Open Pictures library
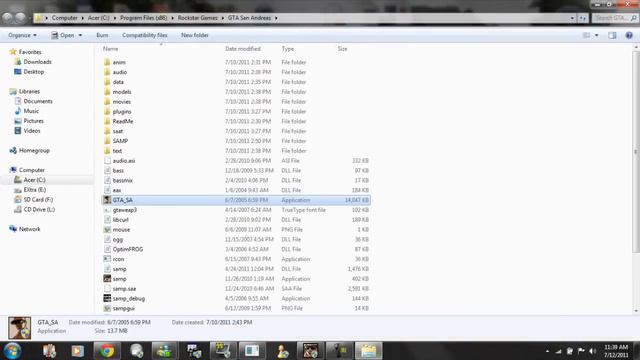Screen dimensions: 640x360 click(x=33, y=121)
